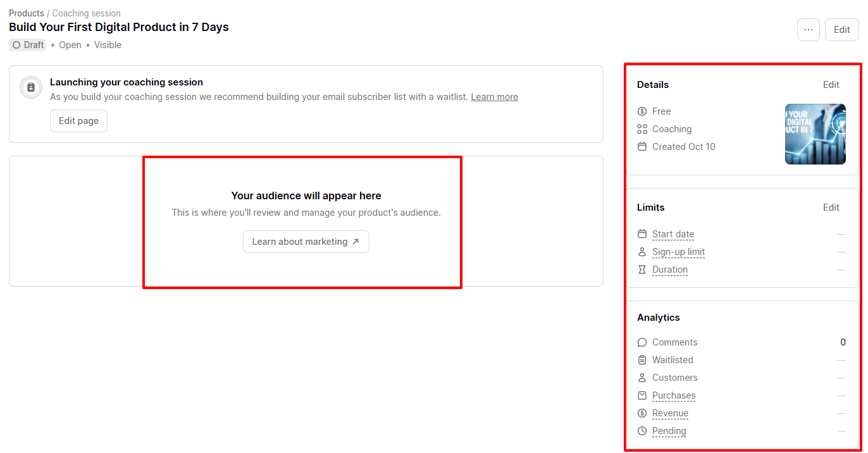This screenshot has height=453, width=868.
Task: Open the product cover thumbnail
Action: click(815, 134)
